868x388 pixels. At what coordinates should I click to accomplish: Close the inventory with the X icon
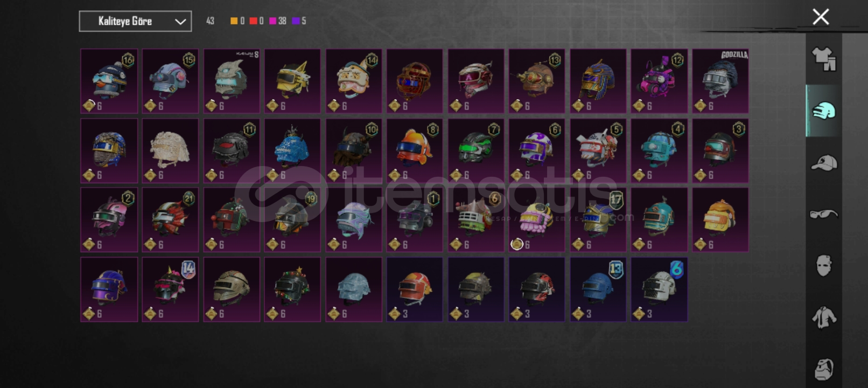(821, 17)
